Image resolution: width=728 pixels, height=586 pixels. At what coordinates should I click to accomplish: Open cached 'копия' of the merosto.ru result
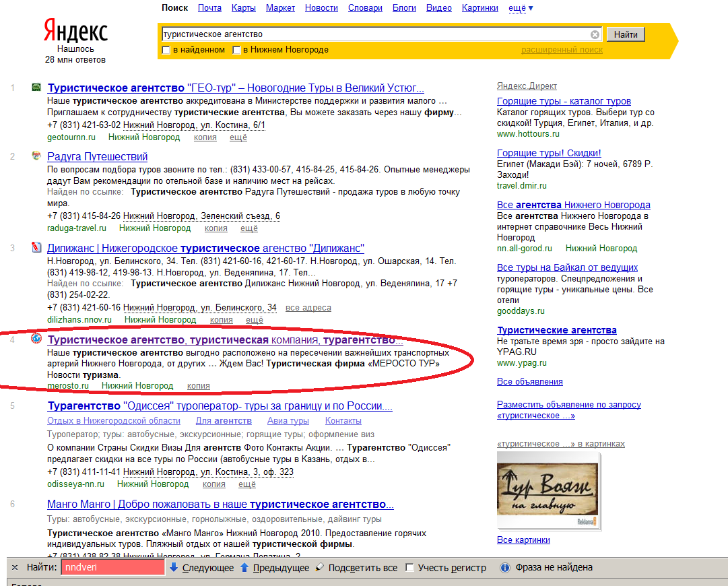199,386
